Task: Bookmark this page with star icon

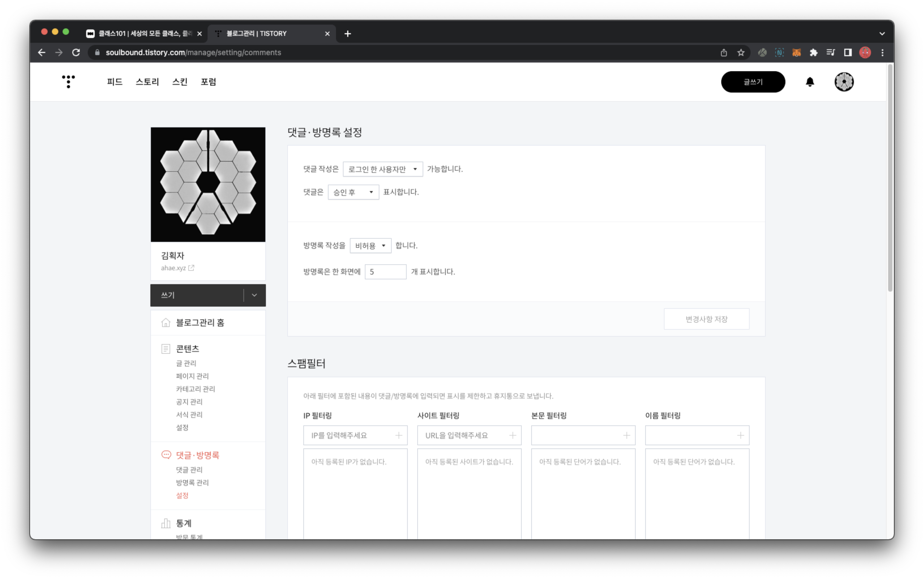Action: point(741,53)
